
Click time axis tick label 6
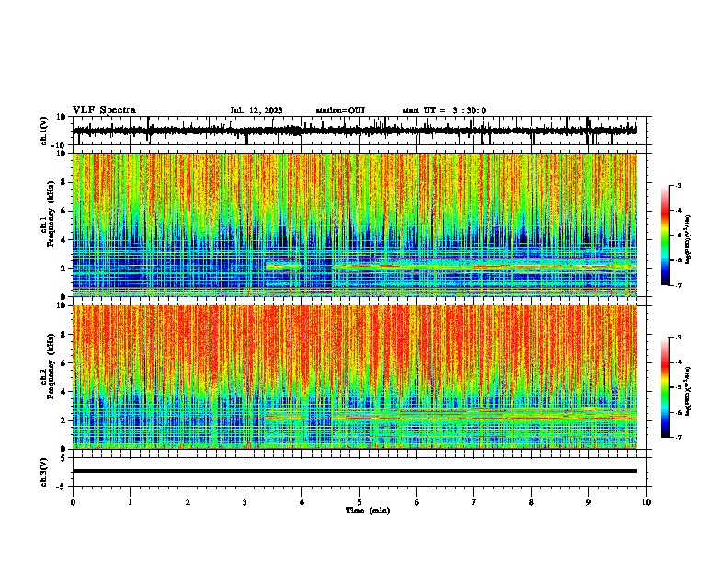pyautogui.click(x=417, y=502)
